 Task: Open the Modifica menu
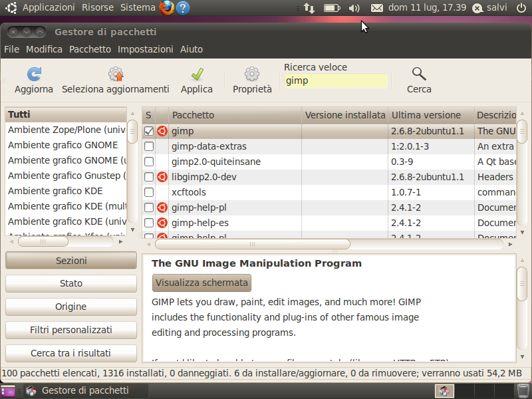pyautogui.click(x=44, y=49)
